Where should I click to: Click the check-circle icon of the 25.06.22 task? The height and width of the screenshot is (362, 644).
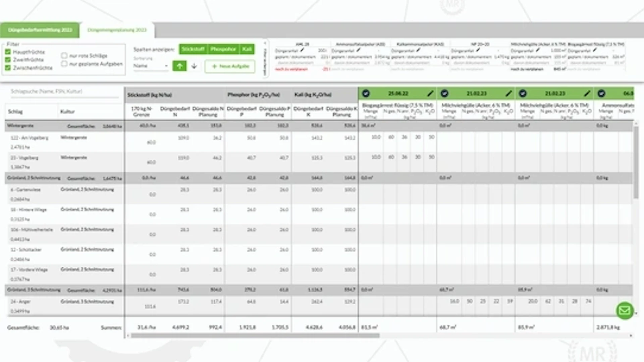pyautogui.click(x=366, y=94)
